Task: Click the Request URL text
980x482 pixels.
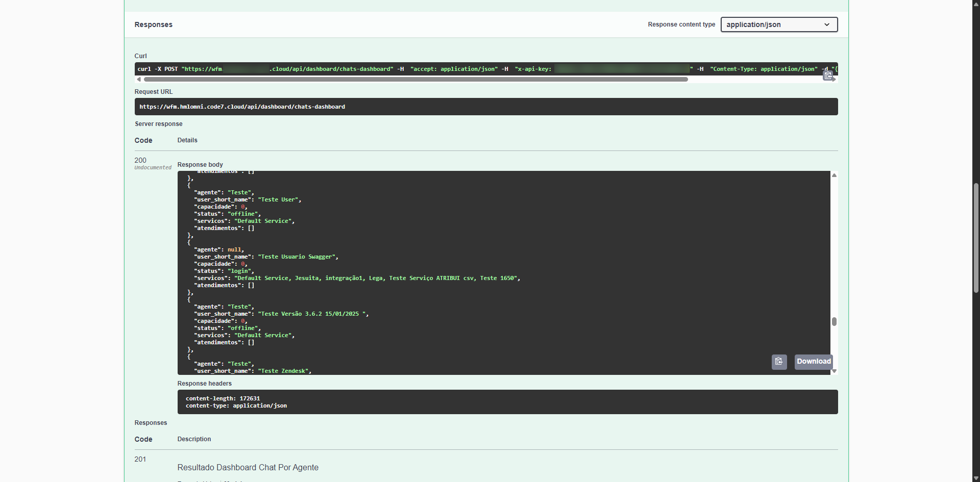Action: [242, 107]
